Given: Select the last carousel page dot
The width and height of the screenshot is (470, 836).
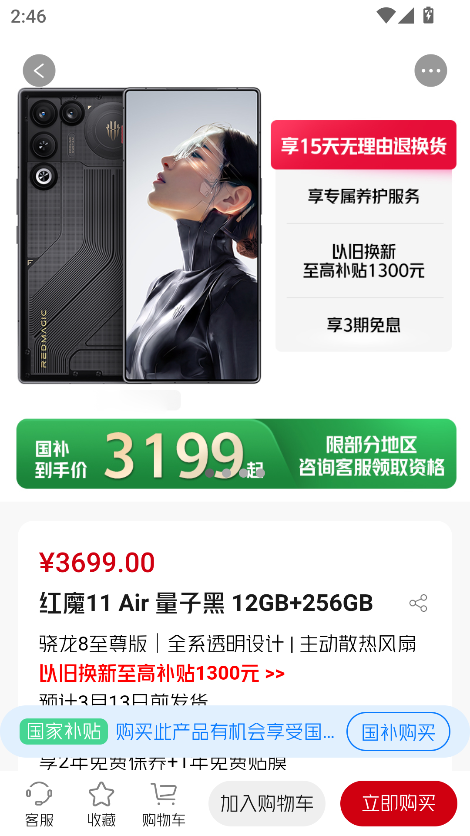Looking at the screenshot, I should [260, 473].
